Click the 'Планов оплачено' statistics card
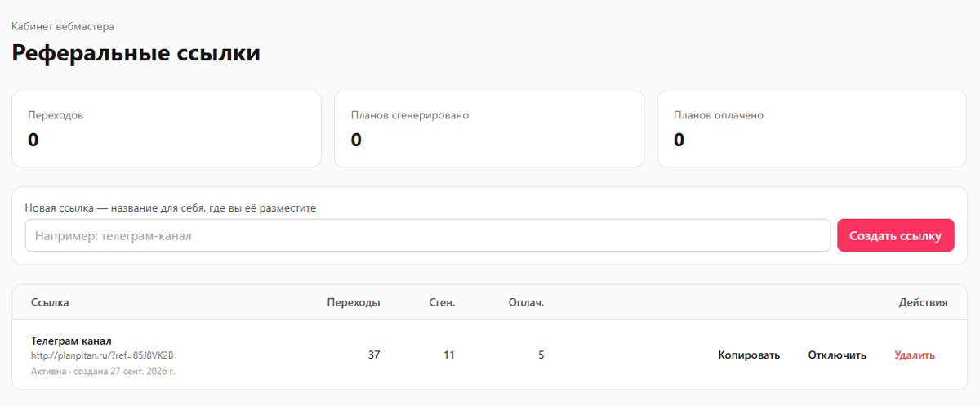This screenshot has width=980, height=406. coord(813,129)
